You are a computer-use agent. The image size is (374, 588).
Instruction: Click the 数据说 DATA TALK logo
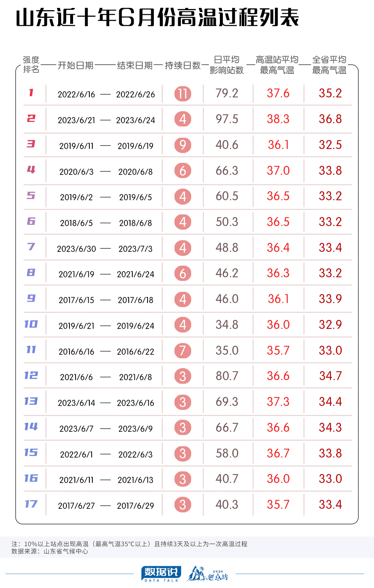(161, 574)
